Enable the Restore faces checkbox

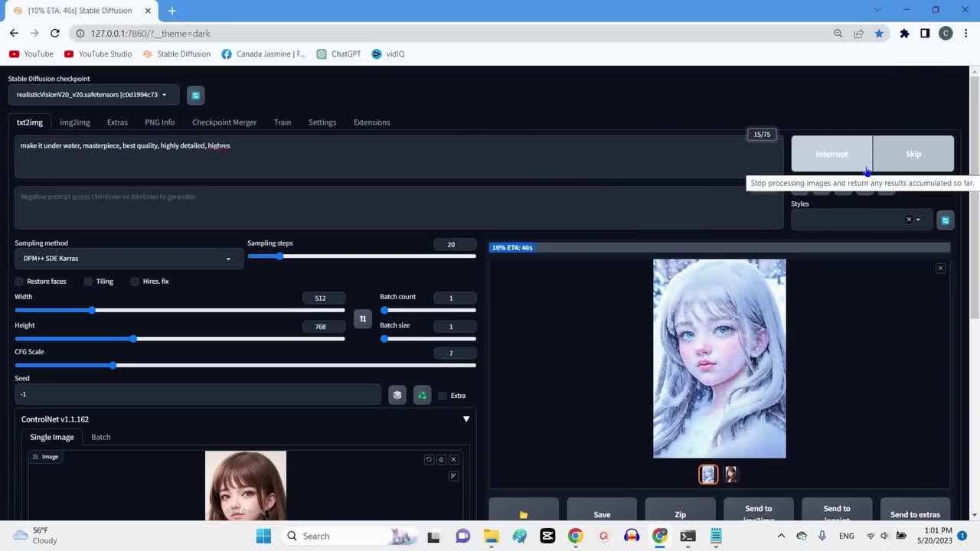(x=20, y=282)
